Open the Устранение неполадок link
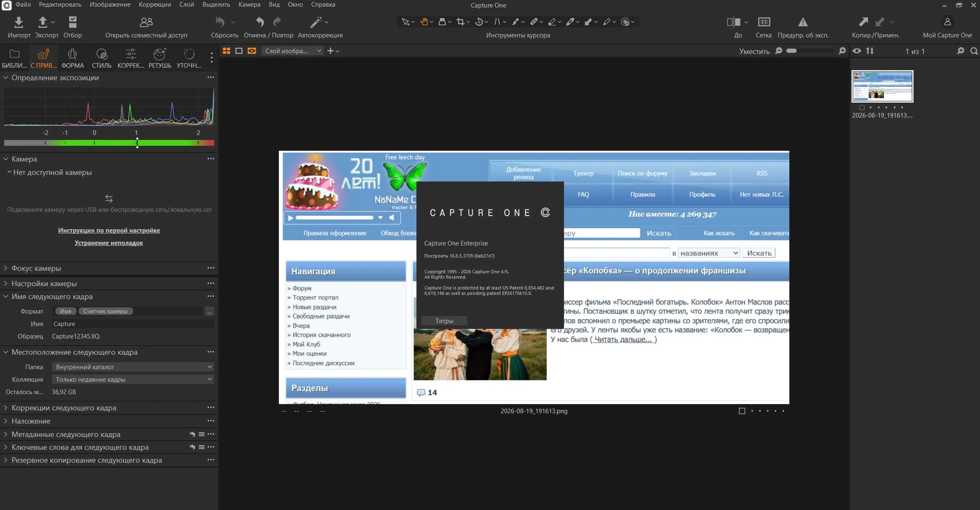The height and width of the screenshot is (510, 980). (x=109, y=243)
